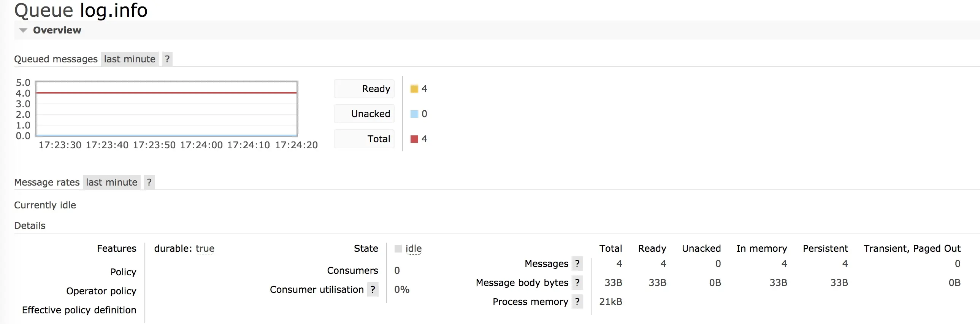Image resolution: width=980 pixels, height=324 pixels.
Task: Open help for Messages row
Action: tap(577, 264)
